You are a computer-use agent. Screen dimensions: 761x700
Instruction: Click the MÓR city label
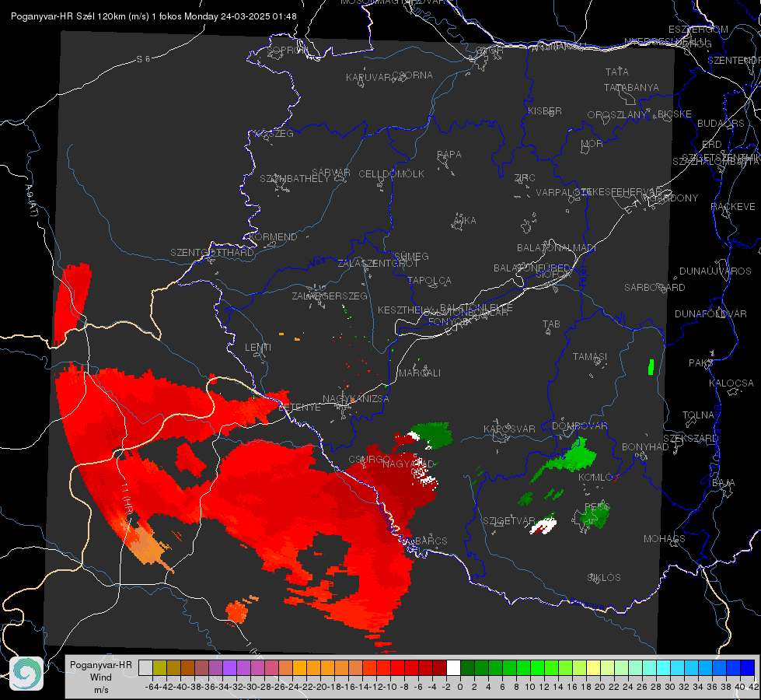[592, 143]
